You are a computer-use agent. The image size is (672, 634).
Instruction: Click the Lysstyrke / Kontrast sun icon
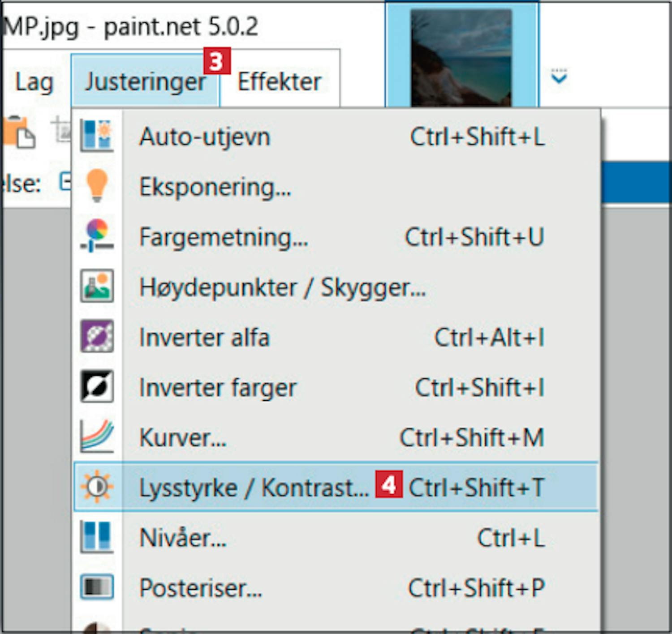coord(97,487)
